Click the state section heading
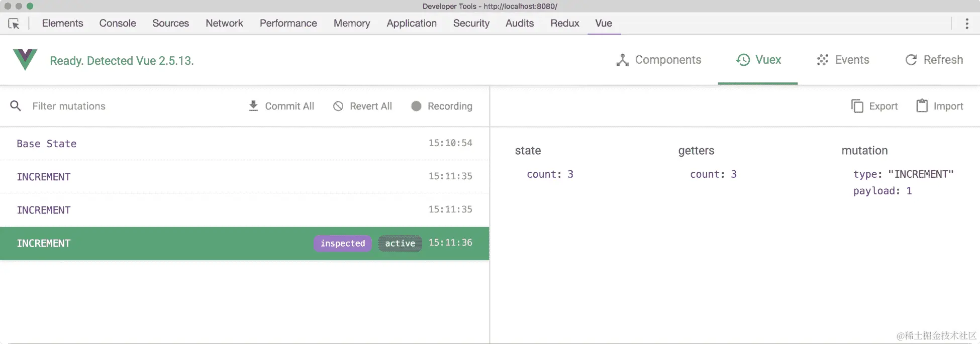This screenshot has width=980, height=344. 528,151
